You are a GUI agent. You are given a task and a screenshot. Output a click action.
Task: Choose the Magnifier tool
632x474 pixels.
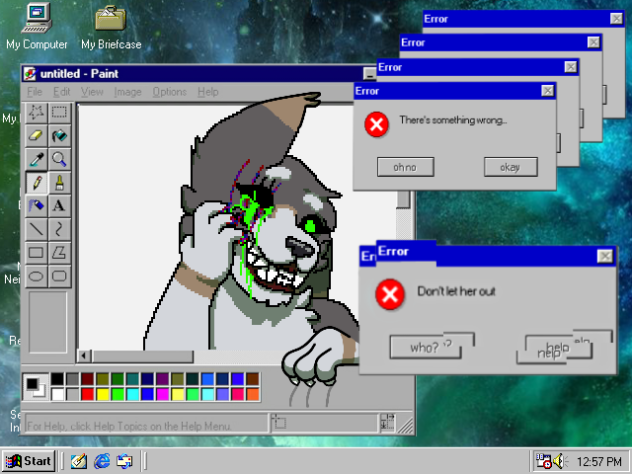point(59,159)
